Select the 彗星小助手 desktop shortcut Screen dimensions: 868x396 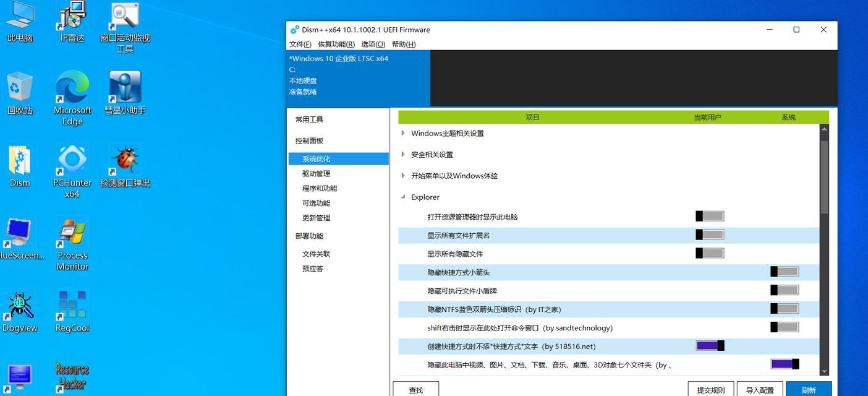[126, 94]
